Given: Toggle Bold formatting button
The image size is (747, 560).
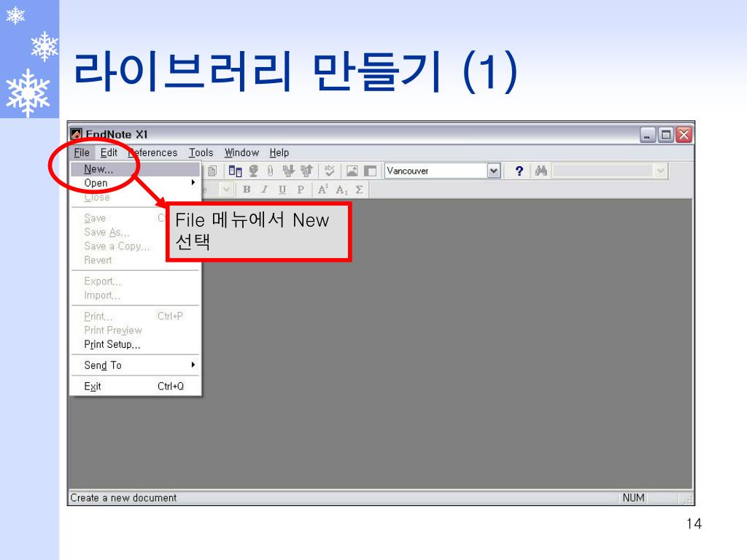Looking at the screenshot, I should coord(247,190).
